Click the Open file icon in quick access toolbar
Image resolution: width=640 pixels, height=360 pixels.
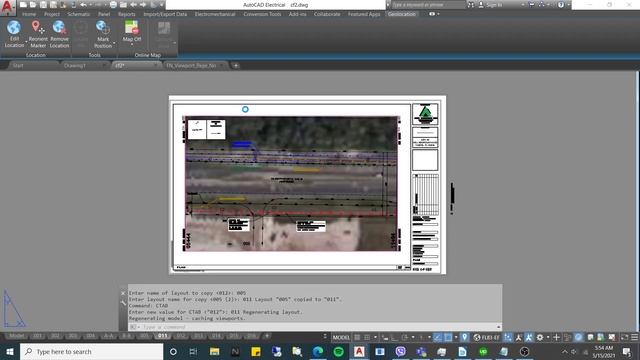(x=33, y=5)
